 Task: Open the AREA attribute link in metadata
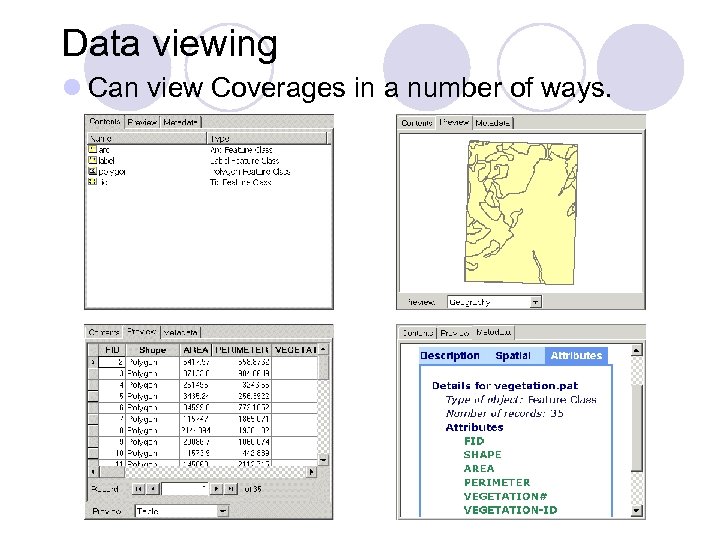(x=479, y=469)
